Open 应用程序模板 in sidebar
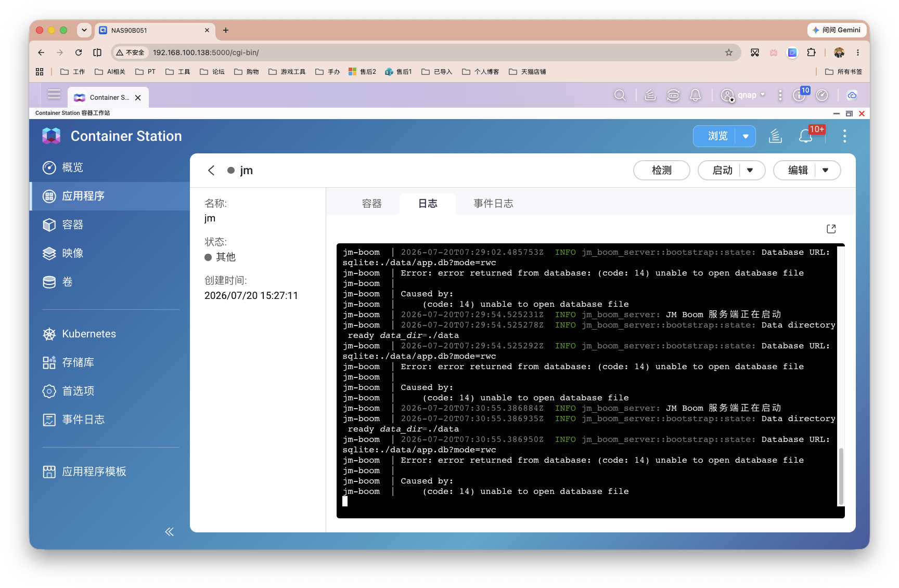Screen dimensions: 899x588 click(x=110, y=472)
